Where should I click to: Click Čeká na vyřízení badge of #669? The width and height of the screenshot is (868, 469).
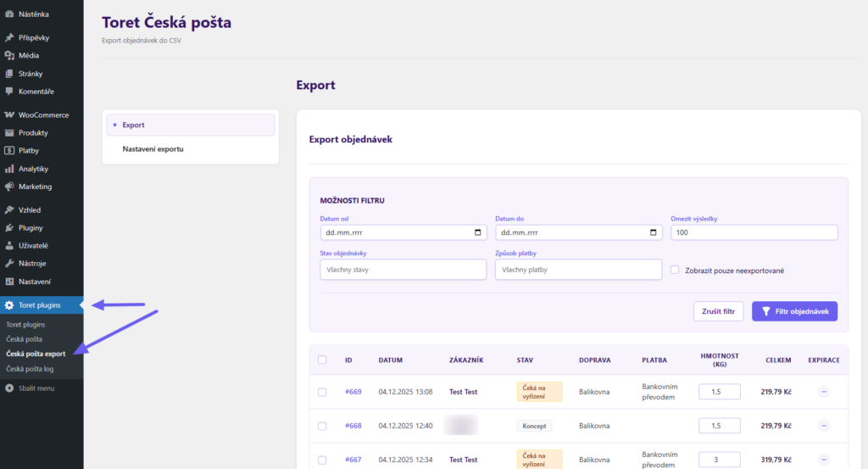click(540, 392)
